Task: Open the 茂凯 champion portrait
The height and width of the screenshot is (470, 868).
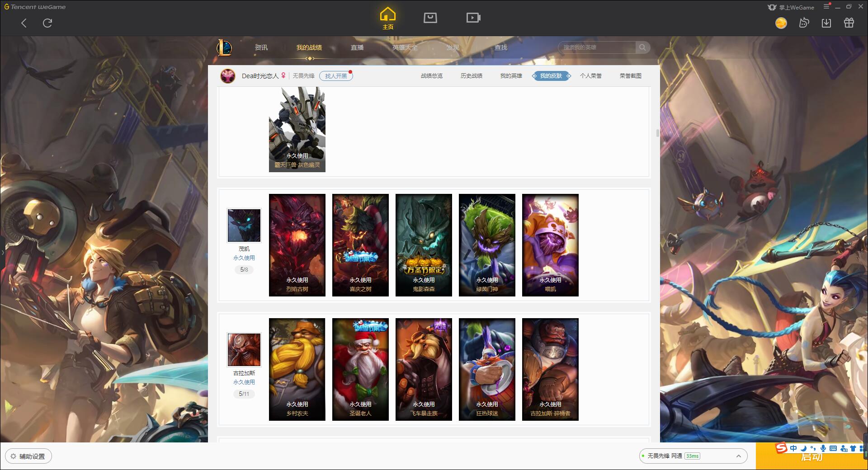Action: [x=244, y=225]
